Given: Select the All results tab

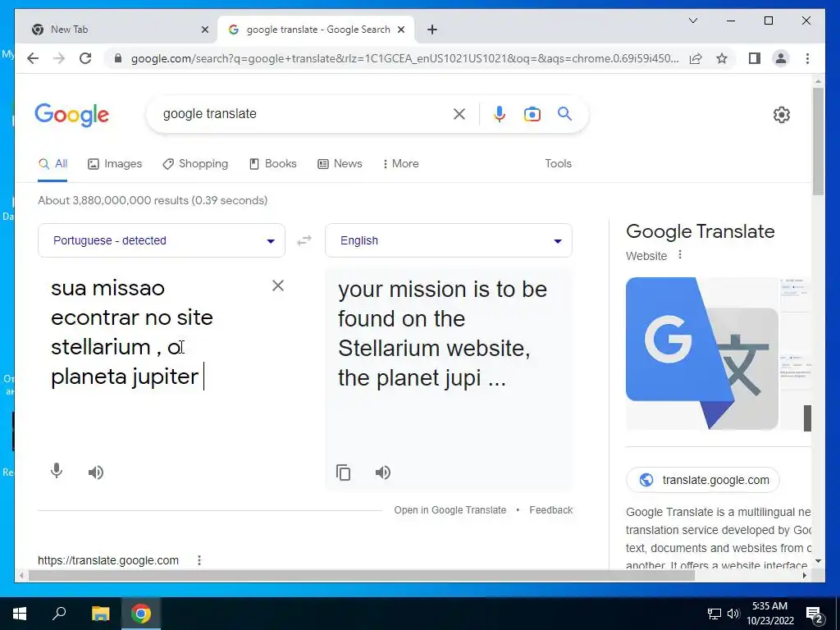Looking at the screenshot, I should (53, 163).
